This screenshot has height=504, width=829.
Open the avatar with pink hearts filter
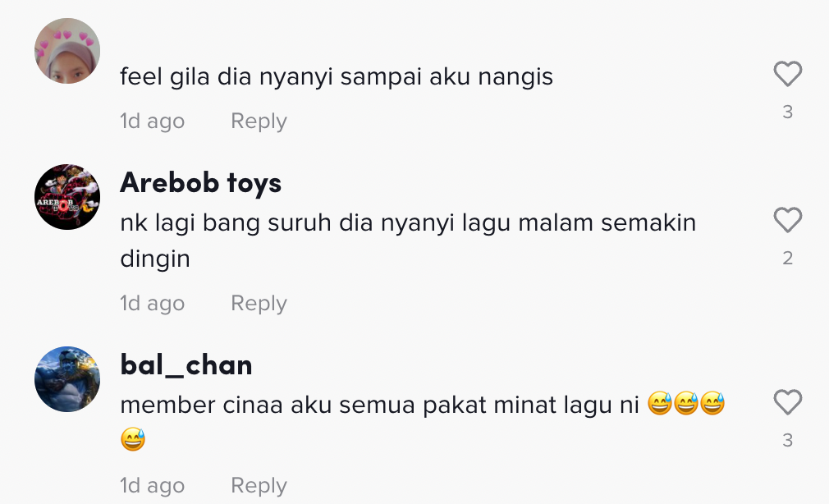click(x=67, y=51)
